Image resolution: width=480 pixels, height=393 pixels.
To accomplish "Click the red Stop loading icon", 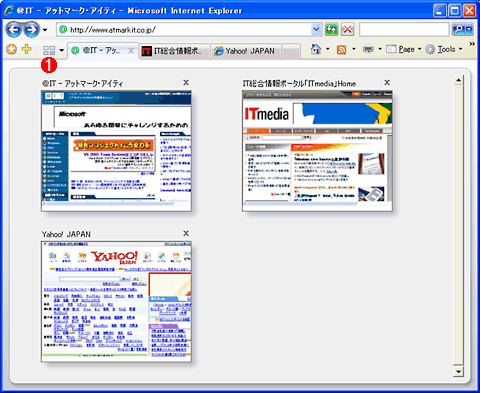I will [x=348, y=30].
